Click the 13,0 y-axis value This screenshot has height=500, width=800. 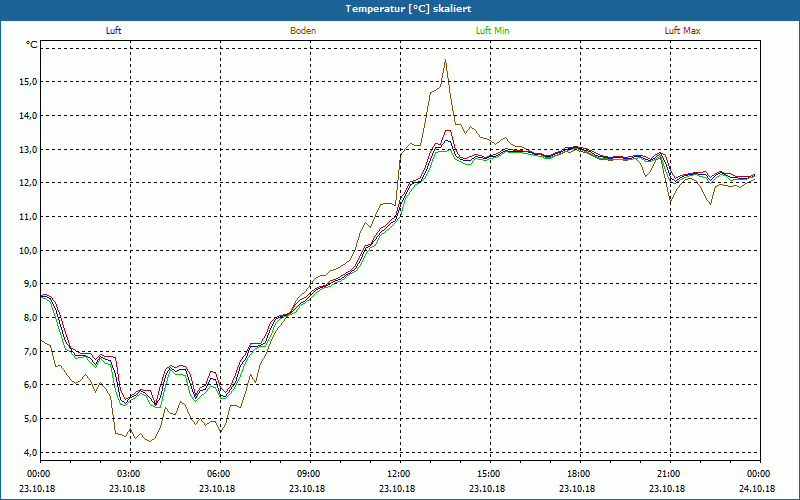tap(28, 149)
